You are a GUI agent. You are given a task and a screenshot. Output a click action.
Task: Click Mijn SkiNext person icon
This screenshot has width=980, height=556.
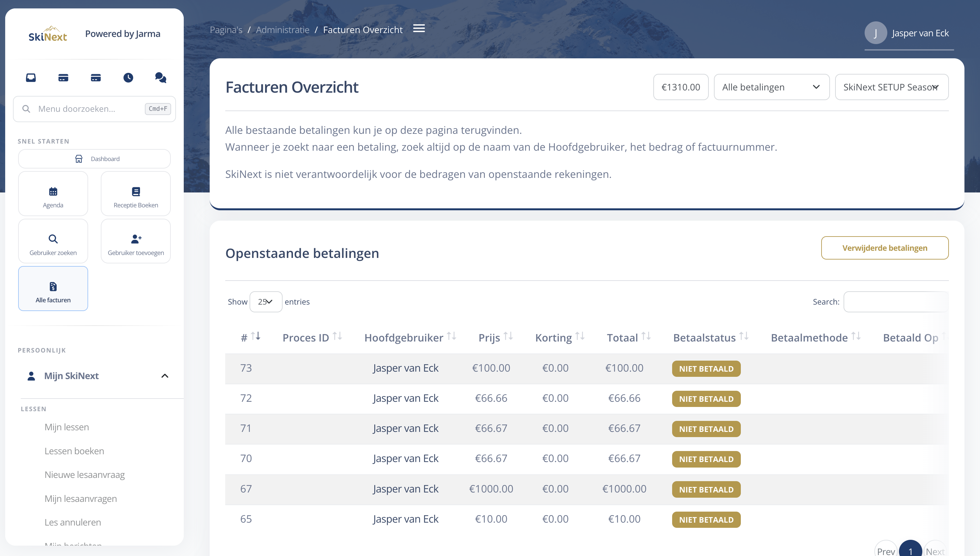pyautogui.click(x=31, y=376)
